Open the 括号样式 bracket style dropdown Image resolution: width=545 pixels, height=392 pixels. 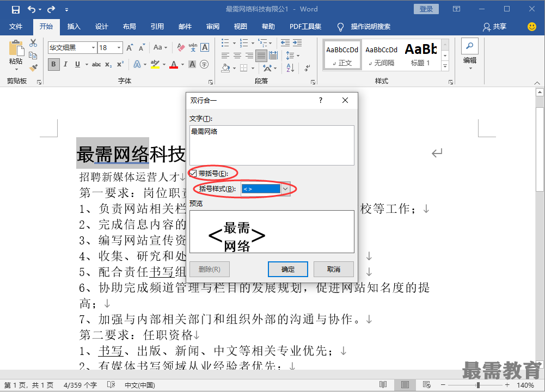(285, 189)
